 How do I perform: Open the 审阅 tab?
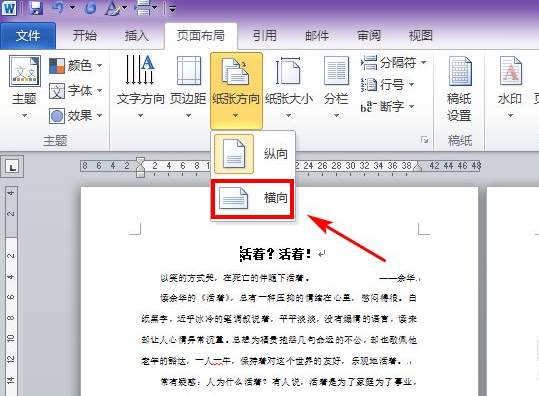click(x=369, y=36)
